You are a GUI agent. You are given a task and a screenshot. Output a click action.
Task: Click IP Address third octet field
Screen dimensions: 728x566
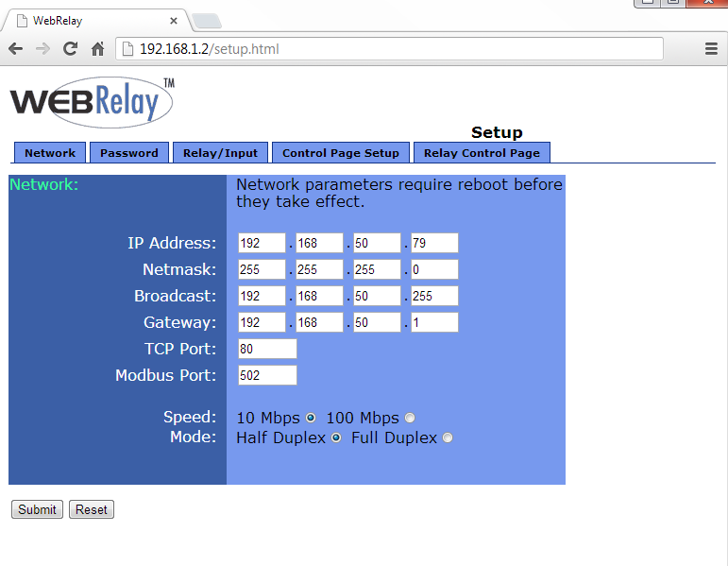point(377,243)
